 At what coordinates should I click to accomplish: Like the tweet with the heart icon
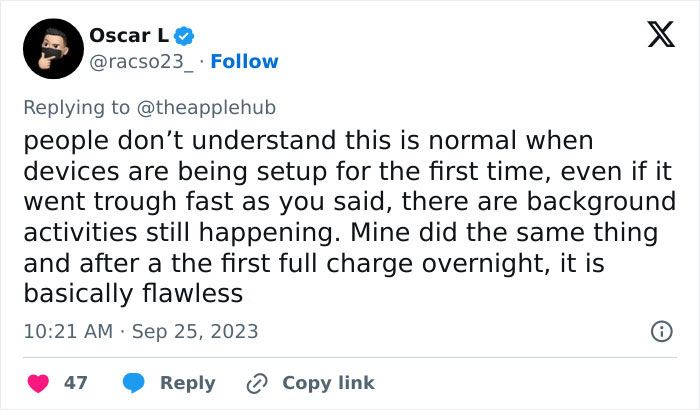[x=37, y=383]
